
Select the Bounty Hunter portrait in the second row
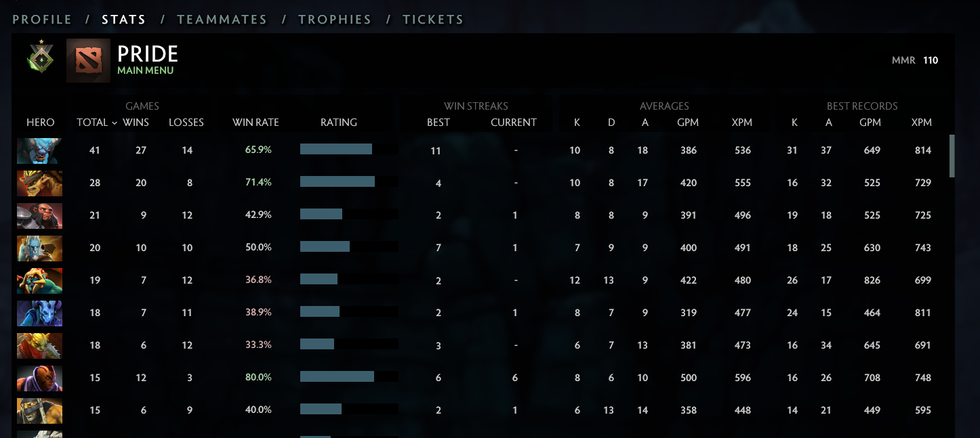(x=39, y=183)
